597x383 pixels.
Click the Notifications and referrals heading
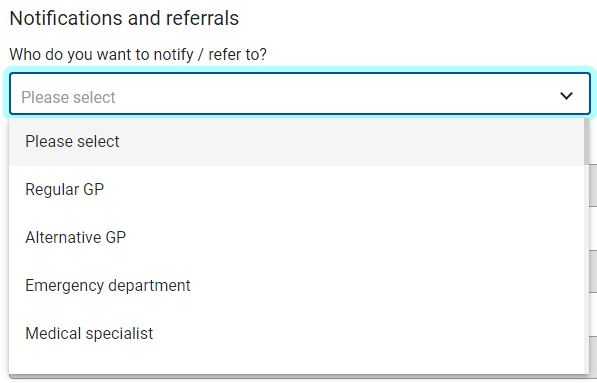124,18
